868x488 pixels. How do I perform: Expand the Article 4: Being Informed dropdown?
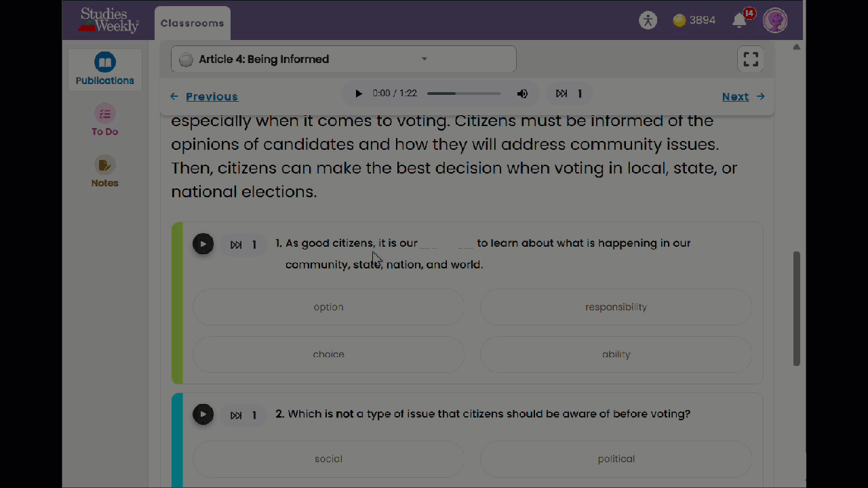pos(344,59)
